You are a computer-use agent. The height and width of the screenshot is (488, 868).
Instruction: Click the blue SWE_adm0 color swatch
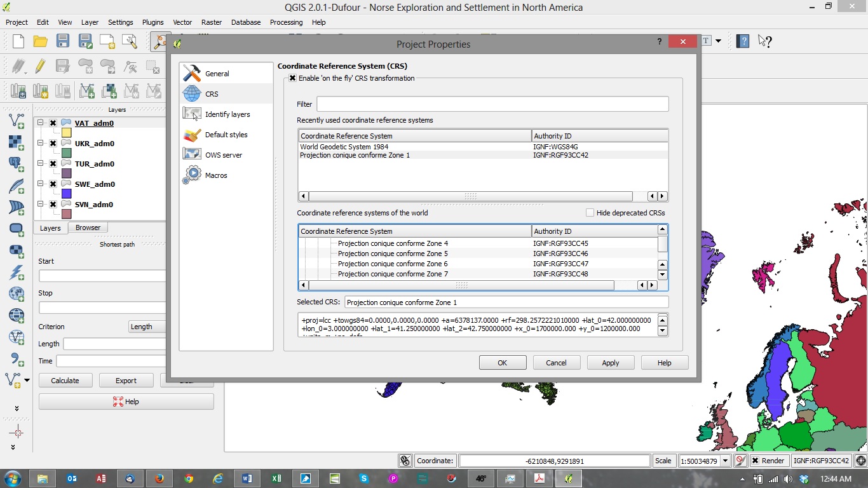coord(67,194)
